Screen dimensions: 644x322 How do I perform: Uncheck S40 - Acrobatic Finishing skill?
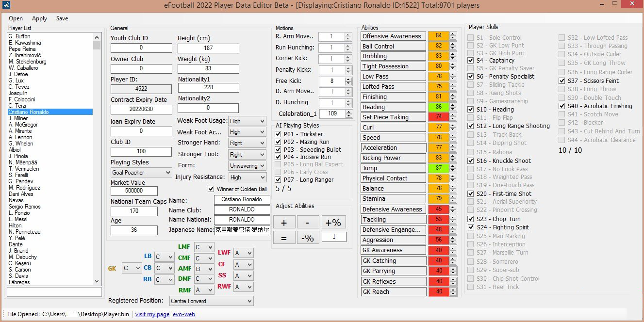[562, 106]
